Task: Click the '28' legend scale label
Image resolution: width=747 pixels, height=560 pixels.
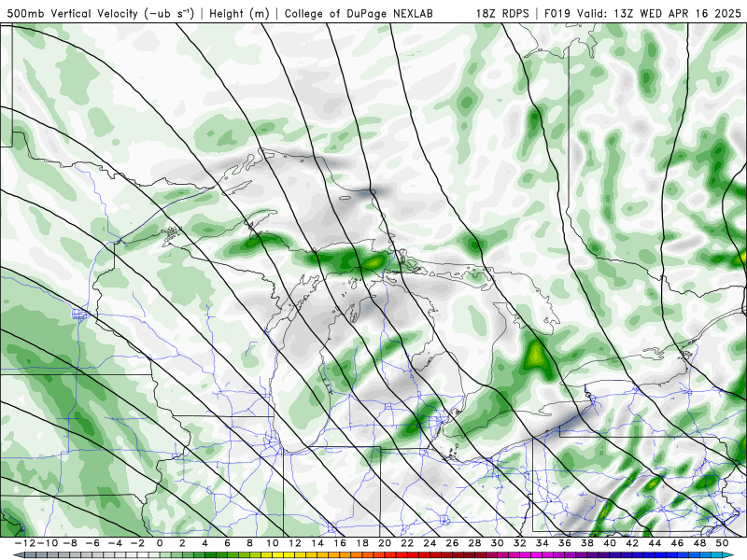Action: [x=475, y=543]
